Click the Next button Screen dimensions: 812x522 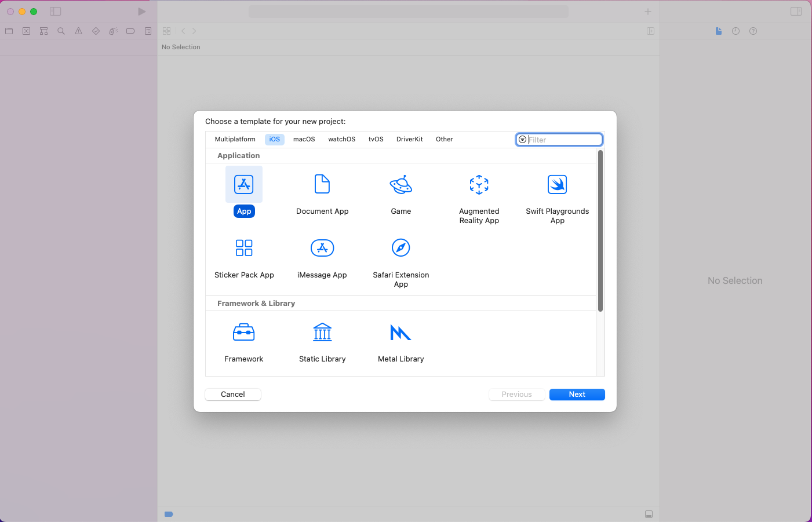tap(577, 395)
